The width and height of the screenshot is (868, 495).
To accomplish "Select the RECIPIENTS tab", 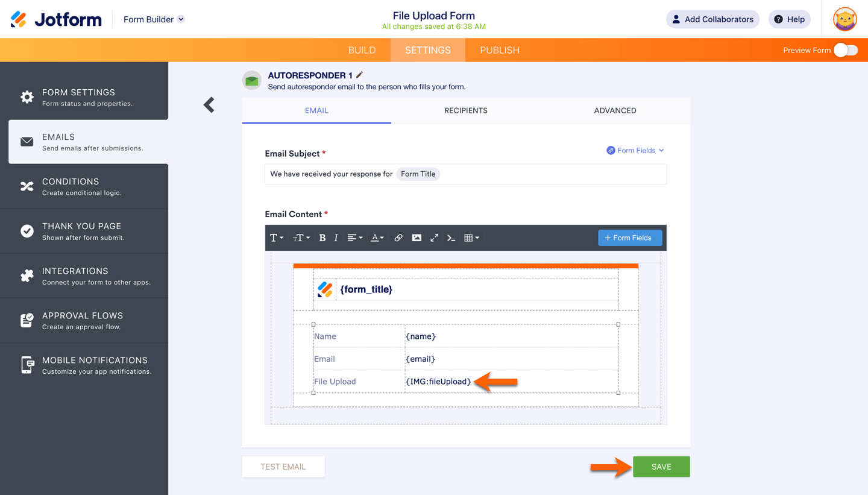I will pos(466,111).
